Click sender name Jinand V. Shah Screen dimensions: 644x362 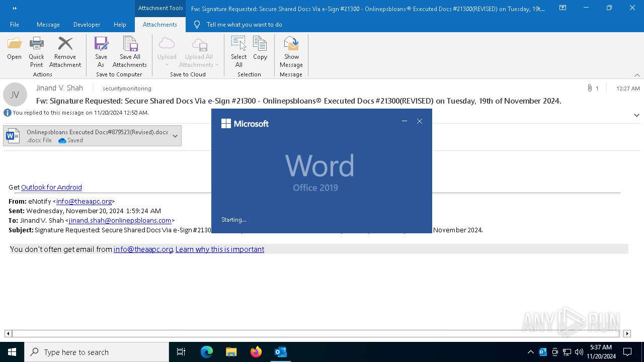click(x=59, y=88)
